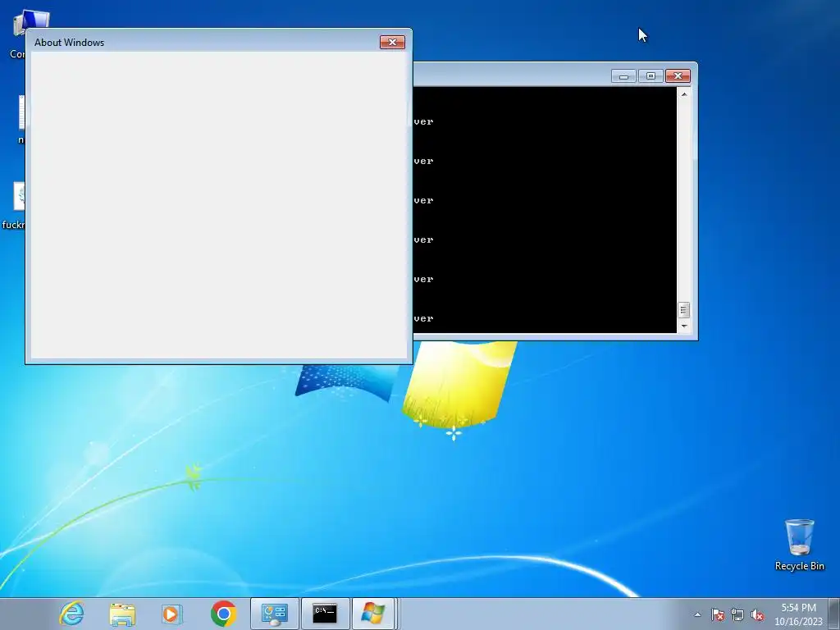Click the console scrollbar down arrow
The height and width of the screenshot is (630, 840).
(684, 326)
